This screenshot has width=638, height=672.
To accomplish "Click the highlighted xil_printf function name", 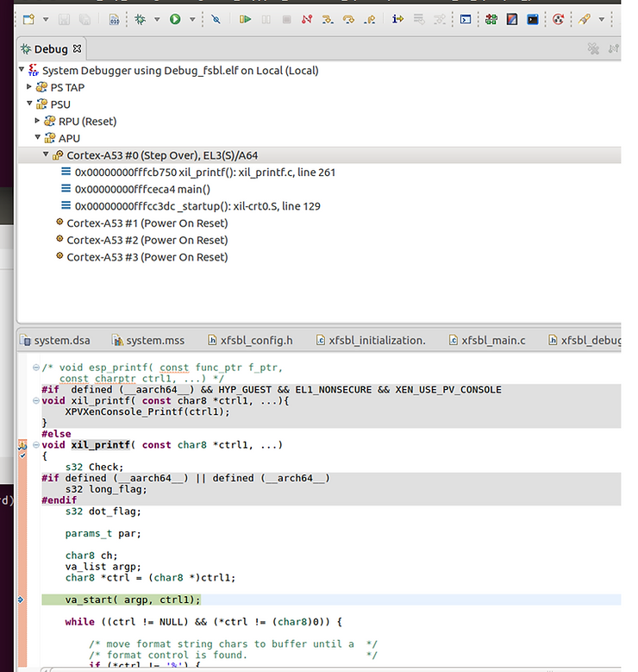I will [x=100, y=445].
